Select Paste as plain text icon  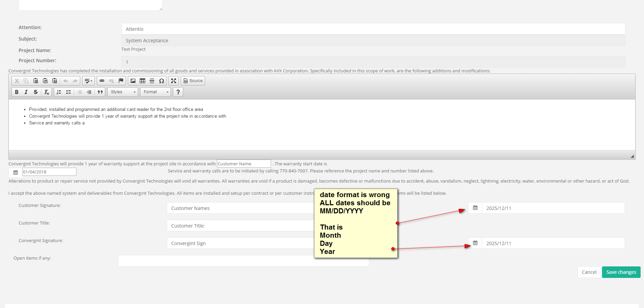pos(45,81)
